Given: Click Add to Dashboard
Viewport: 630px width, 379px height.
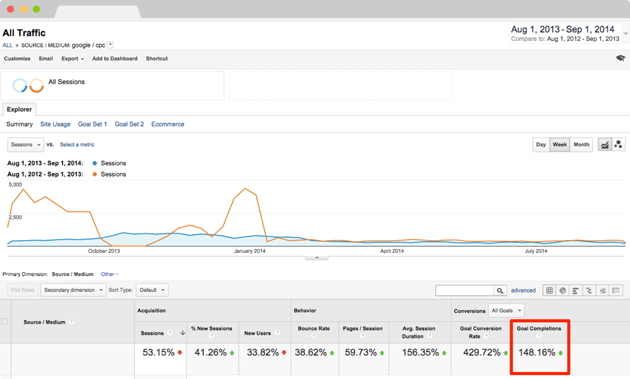Looking at the screenshot, I should [x=115, y=59].
